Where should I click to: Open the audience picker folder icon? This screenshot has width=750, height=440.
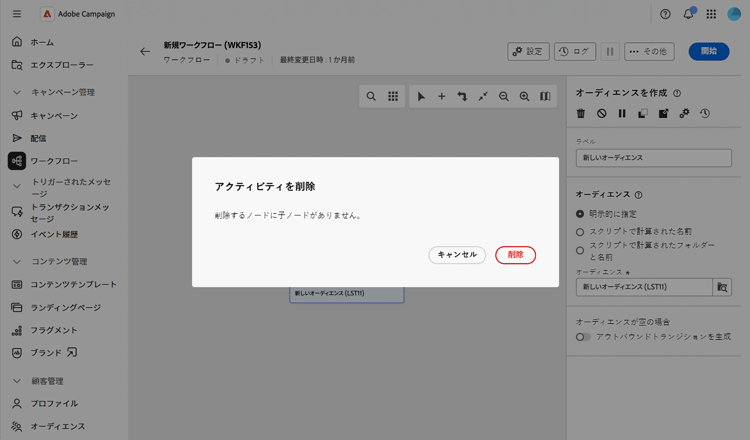click(722, 287)
